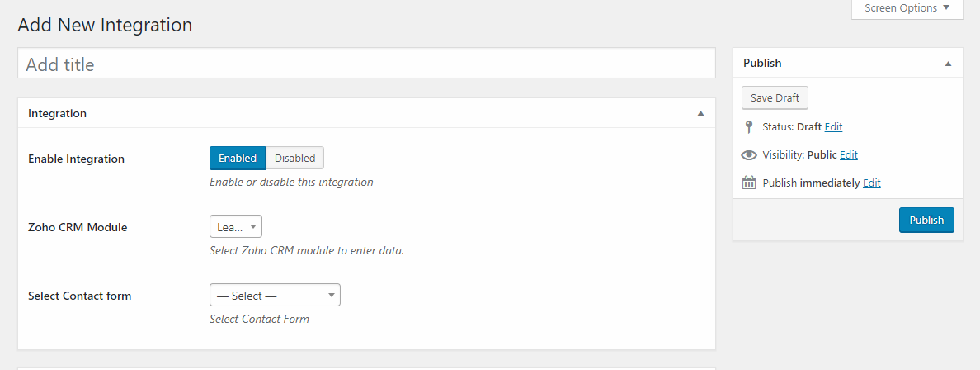Click the Add title input field
This screenshot has width=980, height=370.
pyautogui.click(x=366, y=64)
